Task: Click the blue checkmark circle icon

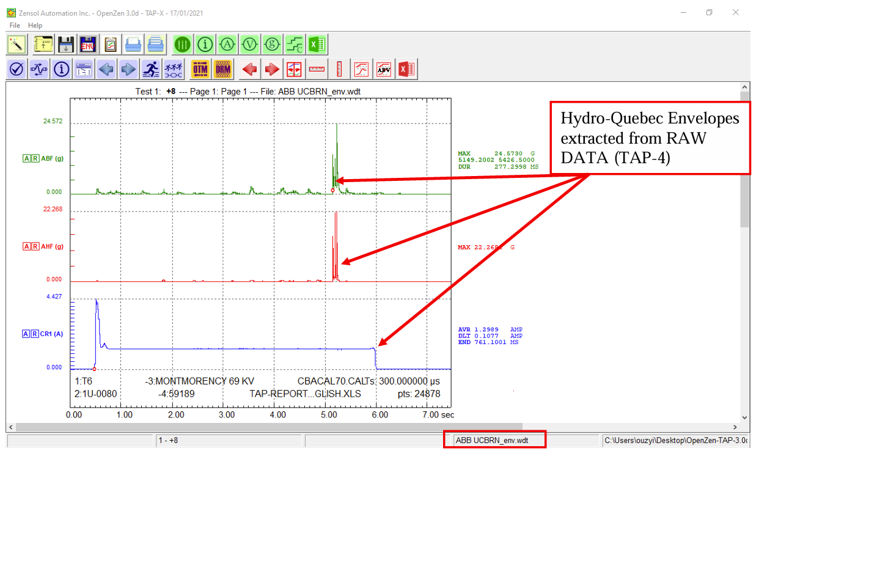Action: coord(16,69)
